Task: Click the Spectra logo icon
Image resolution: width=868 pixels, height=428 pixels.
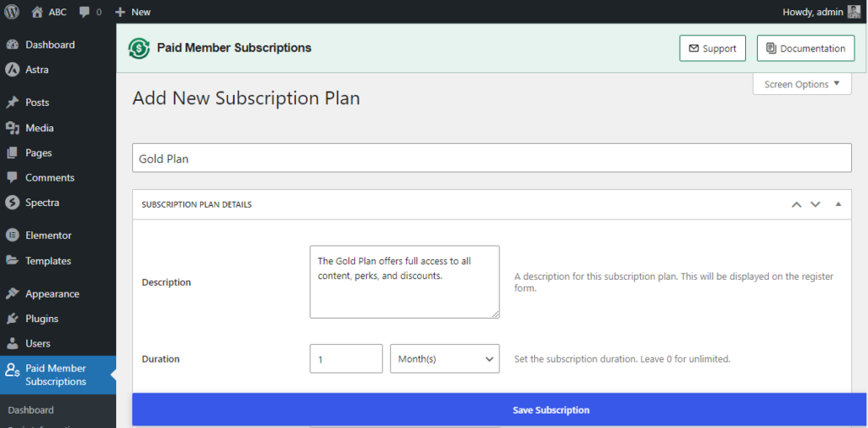Action: pyautogui.click(x=12, y=203)
